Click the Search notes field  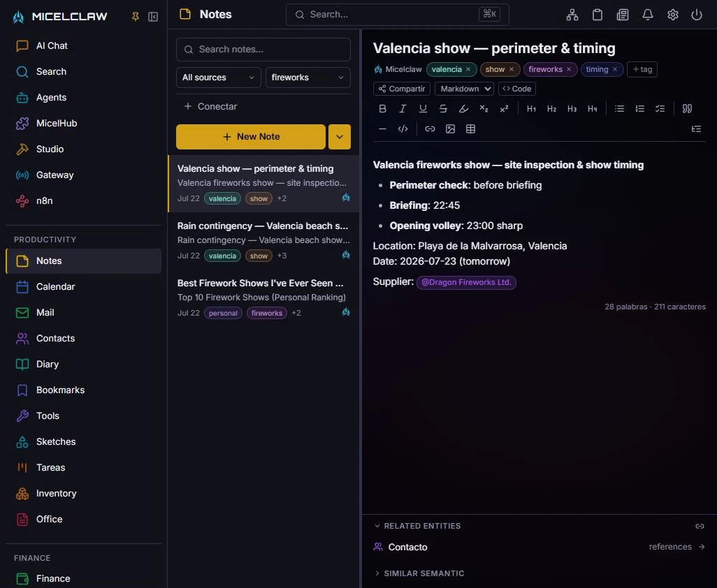click(x=263, y=50)
